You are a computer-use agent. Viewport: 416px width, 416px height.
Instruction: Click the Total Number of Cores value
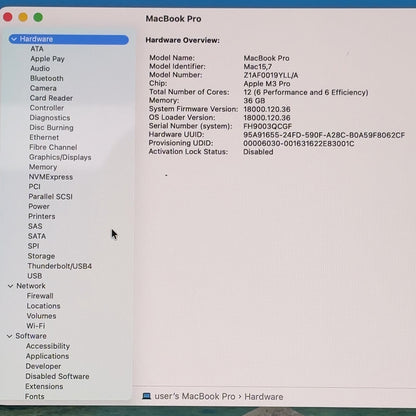tap(306, 92)
